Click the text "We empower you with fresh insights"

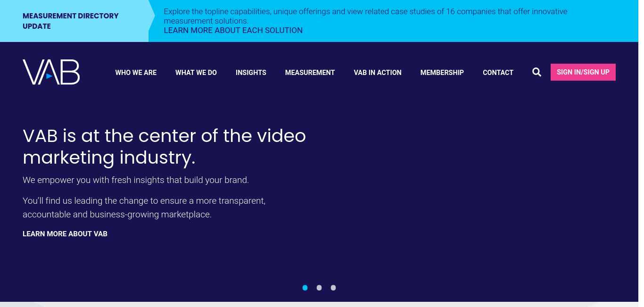tap(136, 180)
